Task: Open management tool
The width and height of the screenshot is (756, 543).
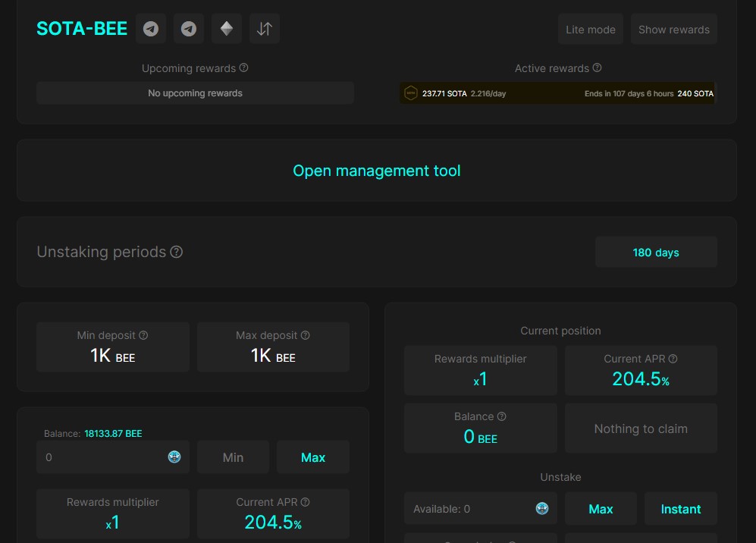Action: coord(377,171)
